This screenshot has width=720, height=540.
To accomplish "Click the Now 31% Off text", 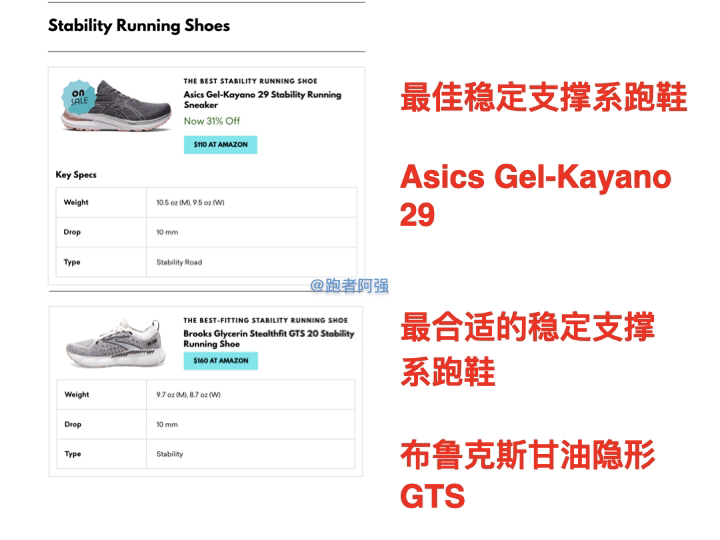I will pyautogui.click(x=211, y=121).
